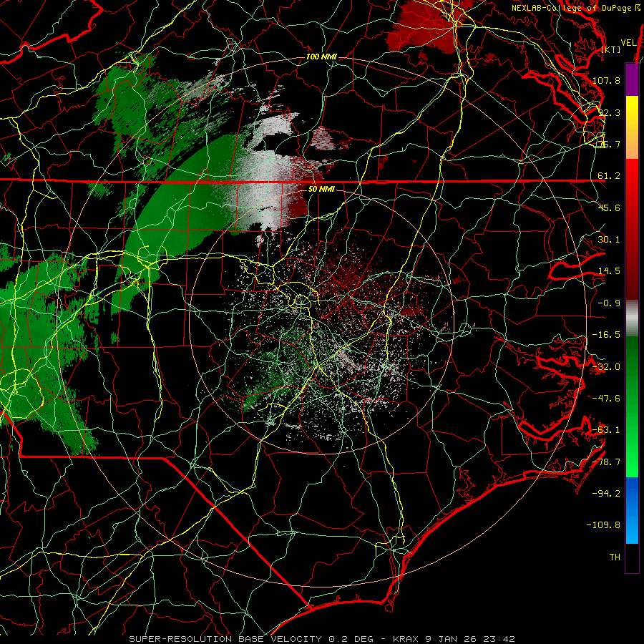Select the -78.7 legend value
The height and width of the screenshot is (644, 644).
pos(606,462)
